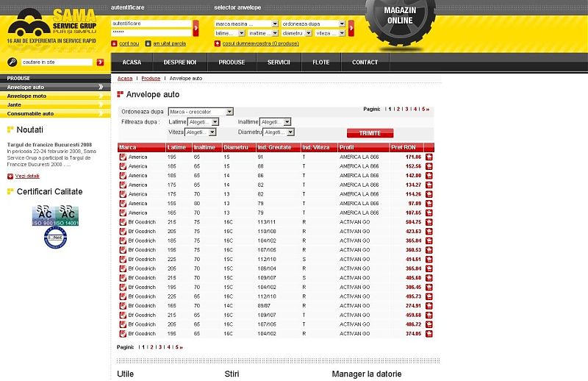The image size is (588, 381).
Task: Click the red tire selector submit arrow
Action: tap(351, 28)
